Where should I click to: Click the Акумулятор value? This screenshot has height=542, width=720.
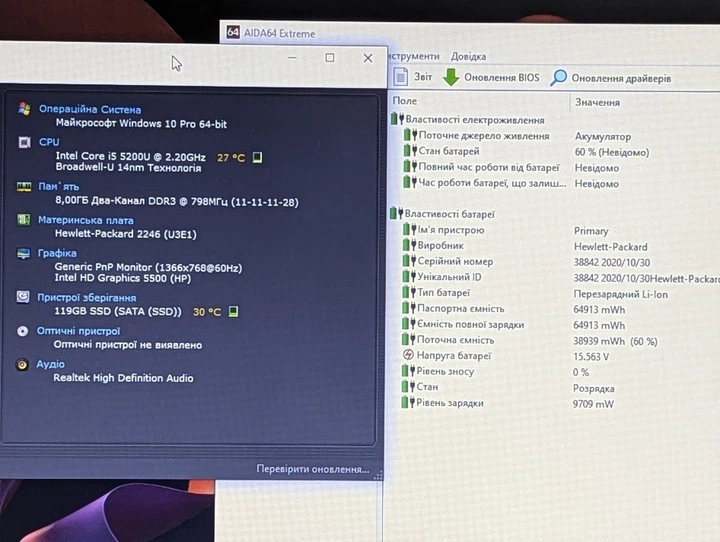tap(603, 136)
